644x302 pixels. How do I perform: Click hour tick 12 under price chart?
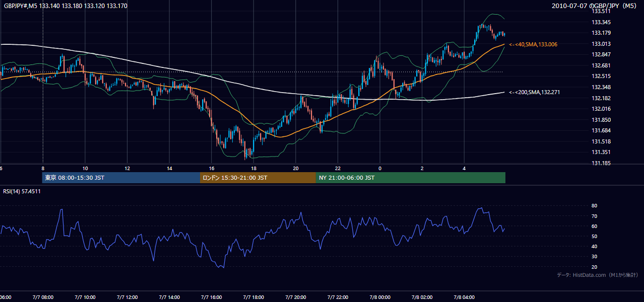tap(127, 169)
